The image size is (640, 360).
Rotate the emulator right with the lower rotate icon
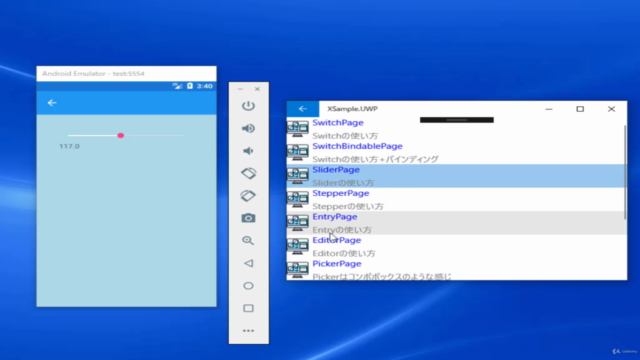click(x=248, y=196)
